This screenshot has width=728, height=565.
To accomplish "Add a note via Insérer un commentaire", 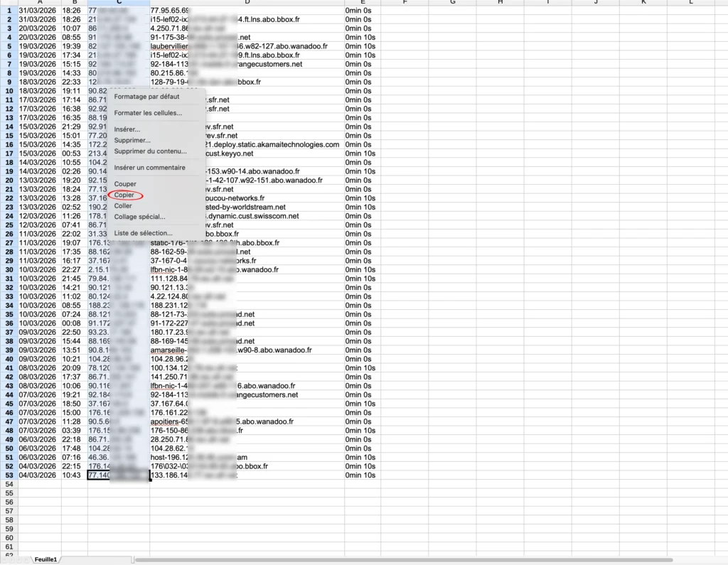I will click(149, 168).
